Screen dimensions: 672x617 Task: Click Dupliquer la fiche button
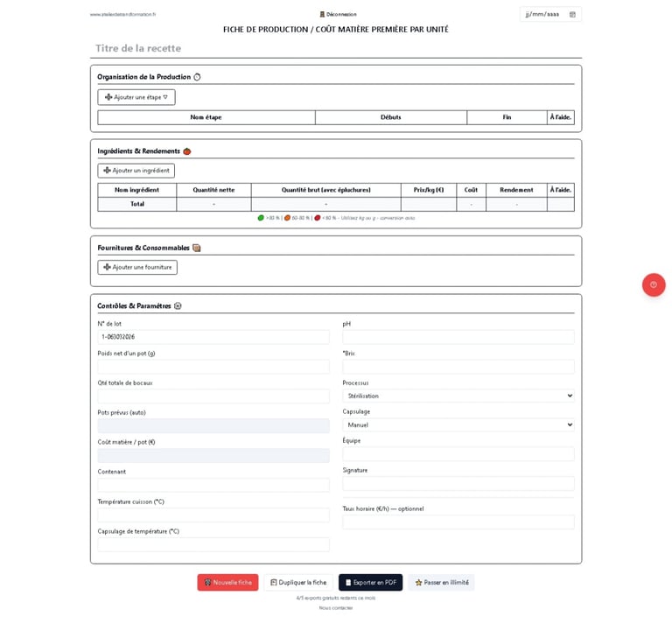(298, 582)
